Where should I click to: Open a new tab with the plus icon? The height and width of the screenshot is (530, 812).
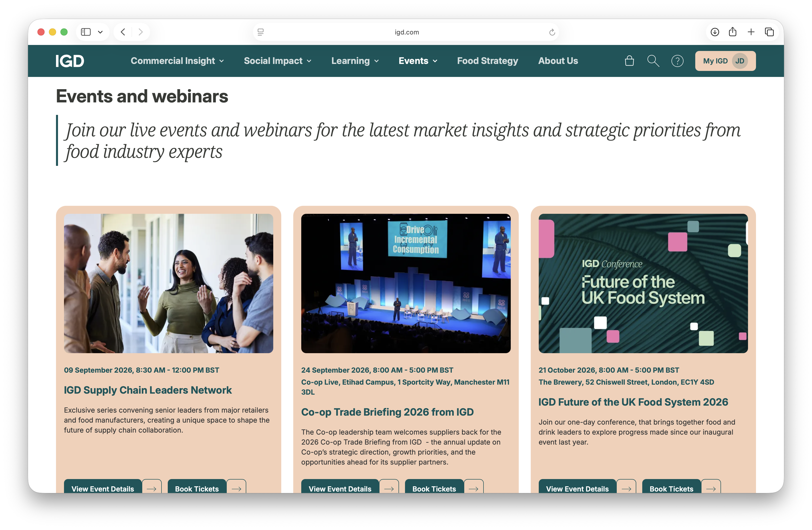(x=751, y=32)
